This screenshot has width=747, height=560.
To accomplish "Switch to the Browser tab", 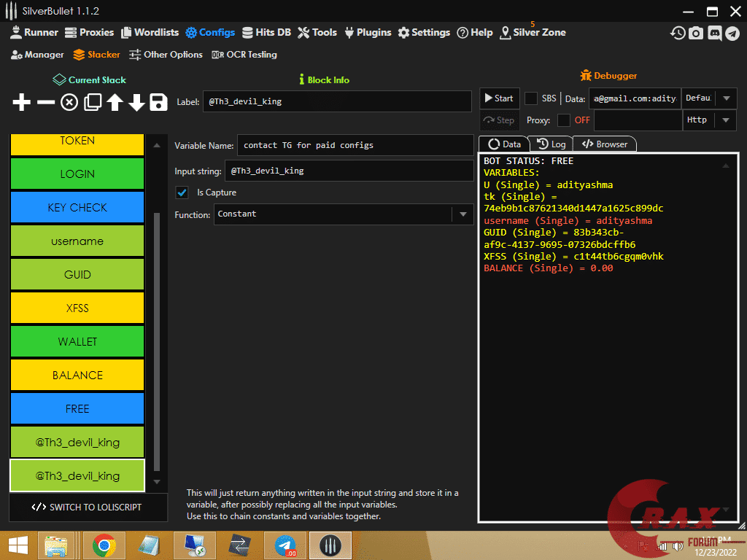I will point(604,144).
